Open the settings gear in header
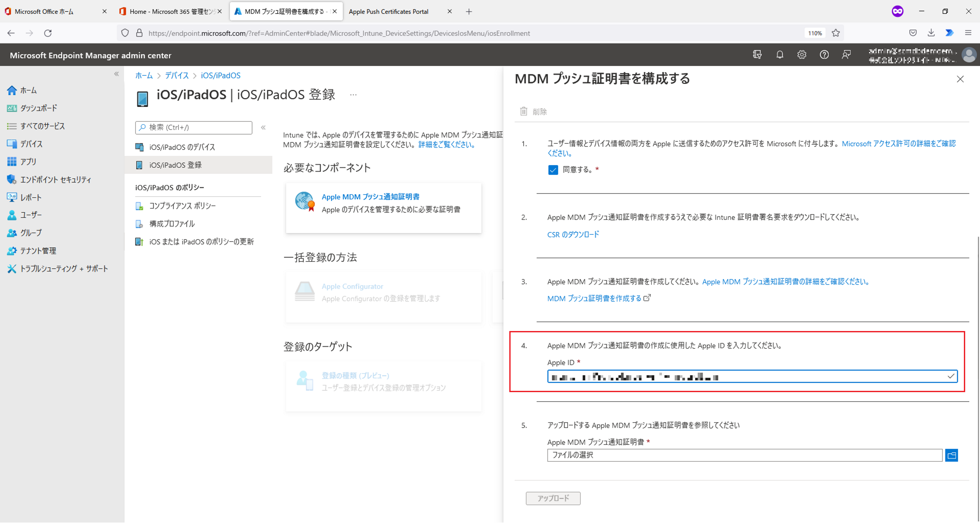 click(802, 55)
